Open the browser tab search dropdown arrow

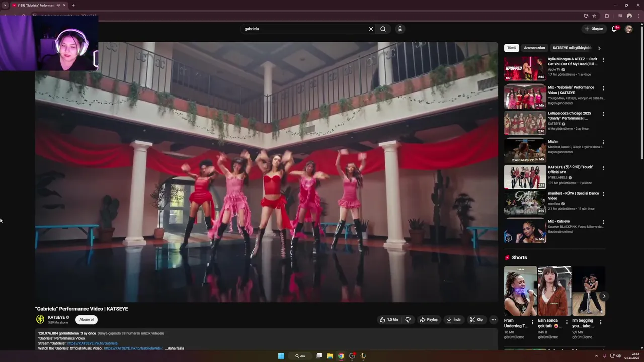pos(5,5)
